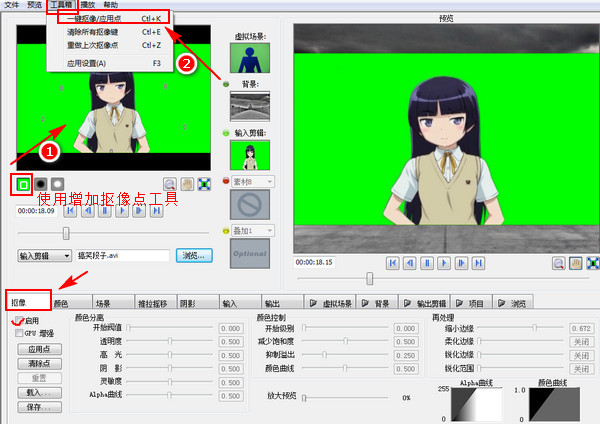The width and height of the screenshot is (600, 424).
Task: Switch to the 抠像 tab
Action: pyautogui.click(x=29, y=302)
